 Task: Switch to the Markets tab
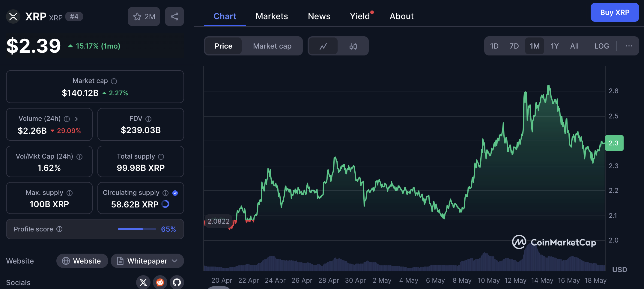click(x=272, y=16)
